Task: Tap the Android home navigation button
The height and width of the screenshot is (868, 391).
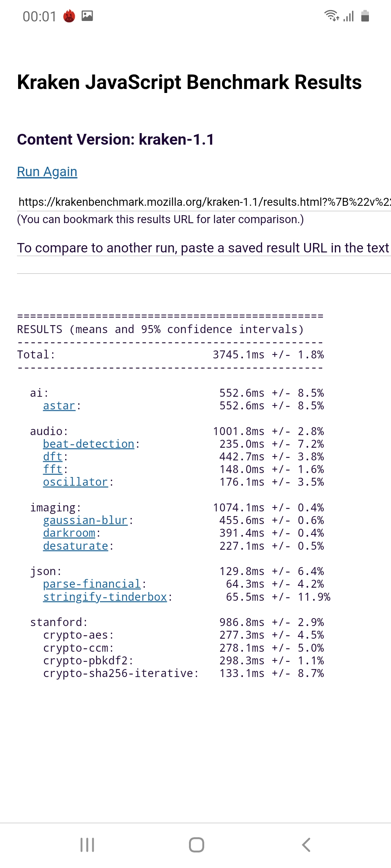Action: point(196,845)
